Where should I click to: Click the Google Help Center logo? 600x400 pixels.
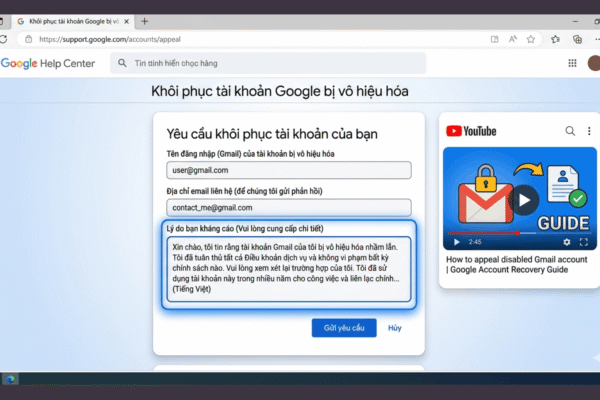coord(47,64)
